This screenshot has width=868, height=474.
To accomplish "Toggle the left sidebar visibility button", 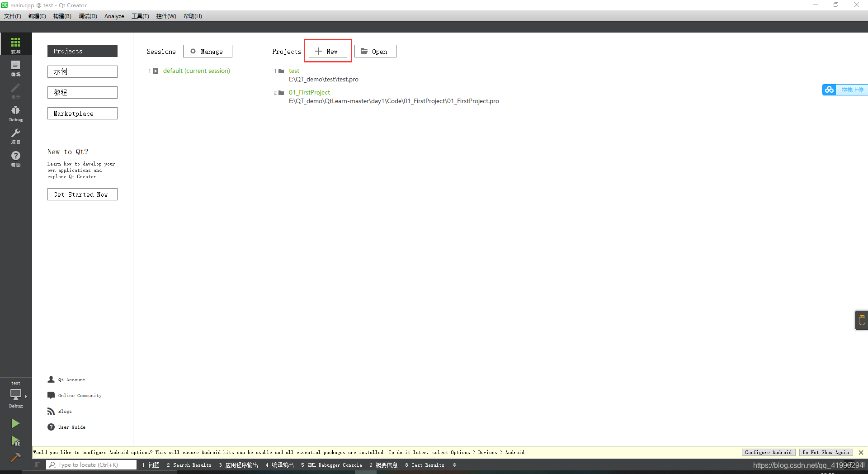I will click(38, 465).
